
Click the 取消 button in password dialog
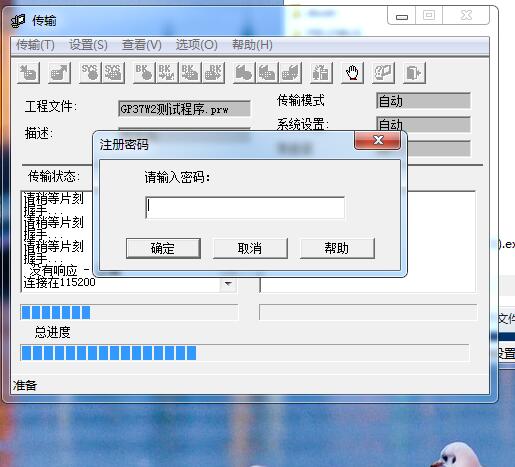click(250, 248)
